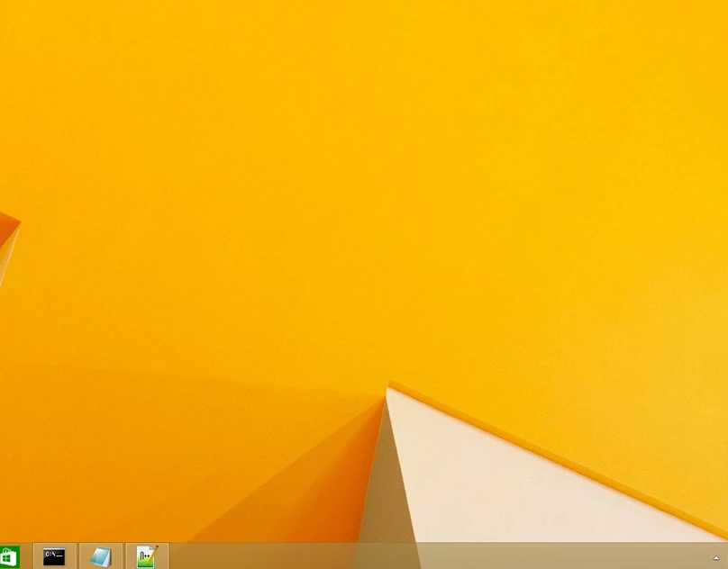Launch Command Prompt from the taskbar
This screenshot has width=728, height=569.
click(x=54, y=556)
